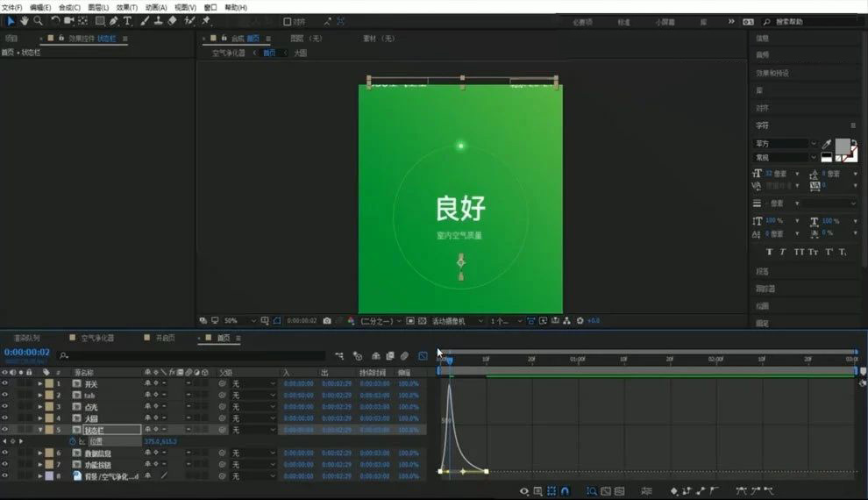Select the Puppet Pin tool
The width and height of the screenshot is (868, 500).
click(x=206, y=21)
